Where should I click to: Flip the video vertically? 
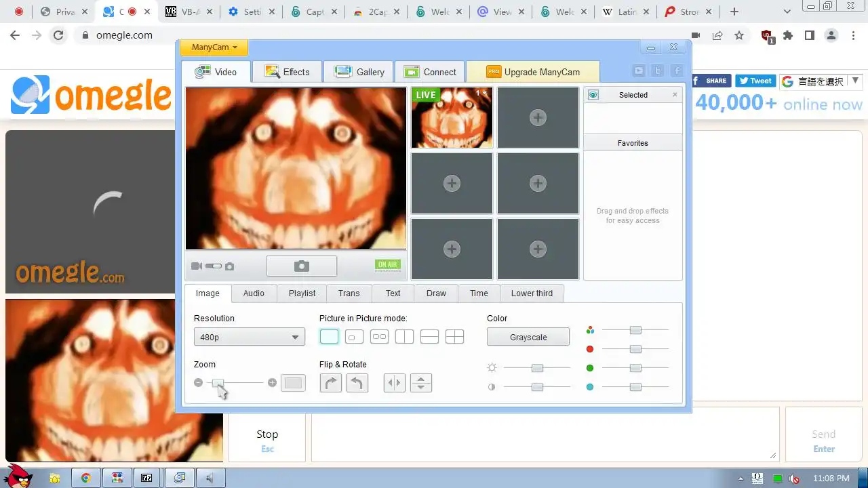(421, 383)
